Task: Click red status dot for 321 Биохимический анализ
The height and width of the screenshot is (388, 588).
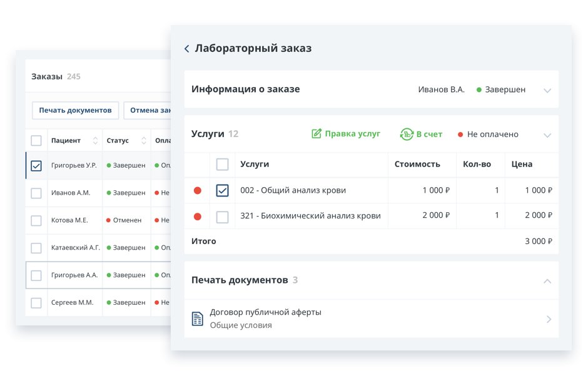Action: 198,217
